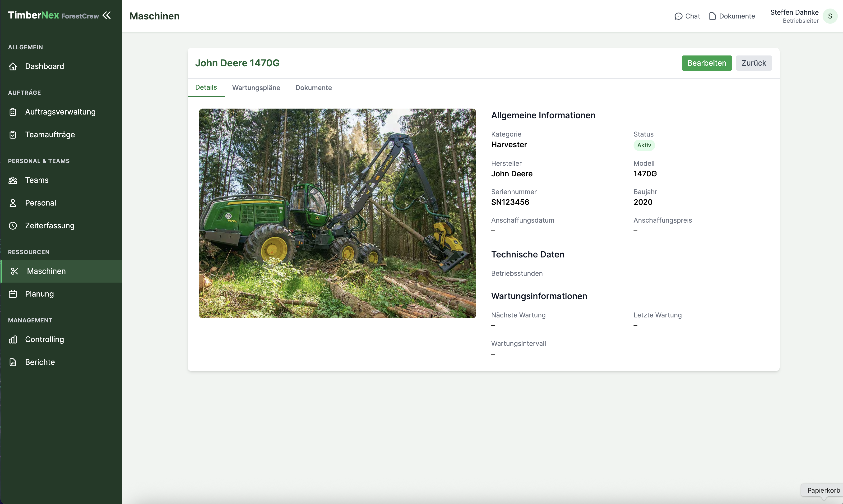Image resolution: width=843 pixels, height=504 pixels.
Task: Open Teamaufträge menu entry
Action: 61,135
